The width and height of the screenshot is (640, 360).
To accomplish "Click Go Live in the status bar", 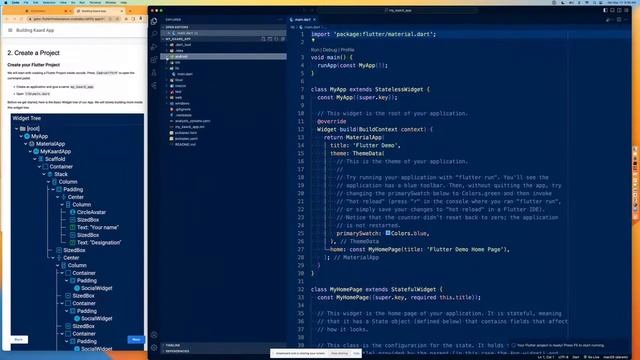I will [591, 358].
